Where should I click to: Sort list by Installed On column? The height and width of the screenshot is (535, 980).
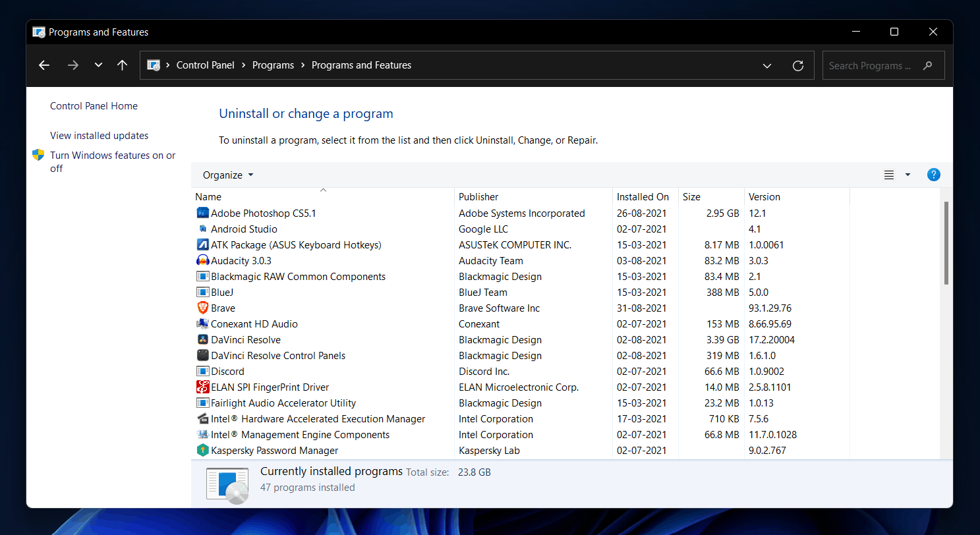643,196
